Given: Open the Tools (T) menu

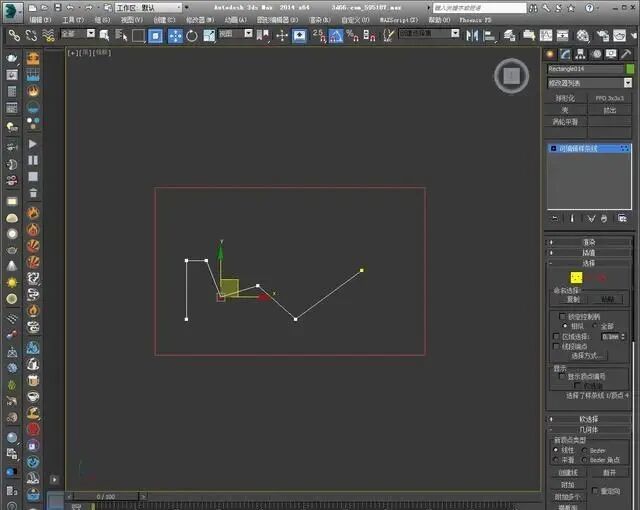Looking at the screenshot, I should (x=73, y=20).
